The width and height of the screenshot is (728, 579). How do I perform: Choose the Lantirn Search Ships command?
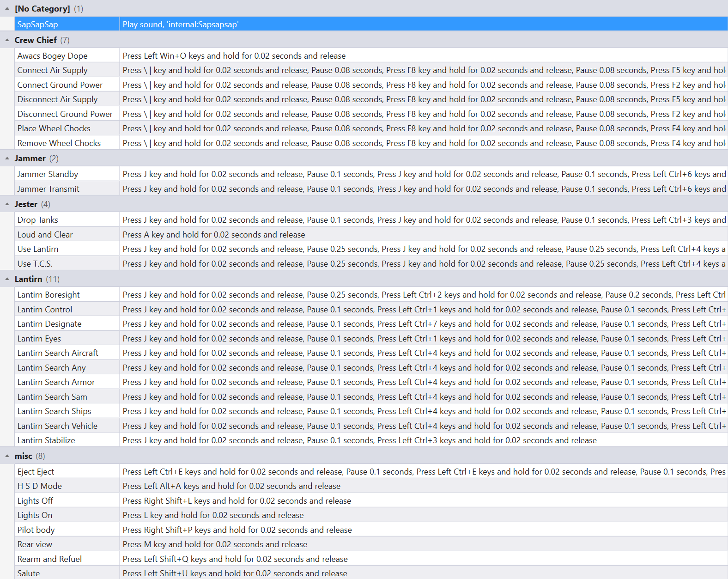[54, 411]
